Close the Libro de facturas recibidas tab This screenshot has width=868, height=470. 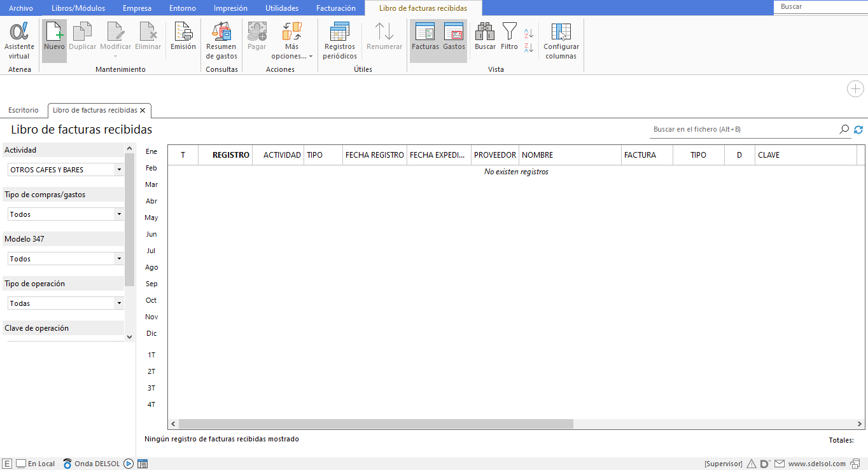tap(143, 110)
